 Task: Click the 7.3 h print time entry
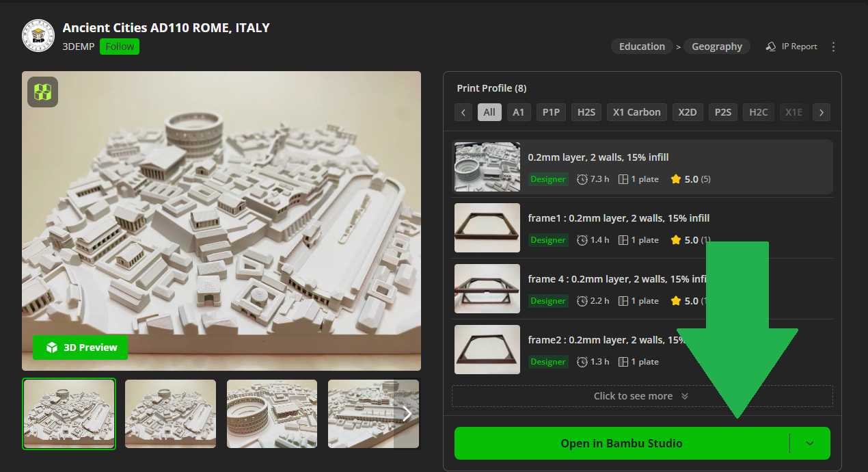593,179
